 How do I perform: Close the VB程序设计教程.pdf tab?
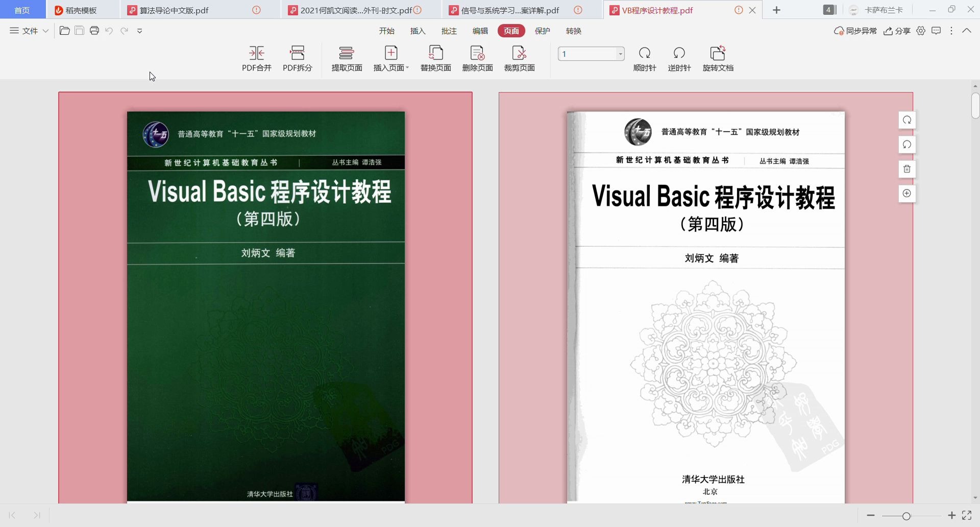752,10
